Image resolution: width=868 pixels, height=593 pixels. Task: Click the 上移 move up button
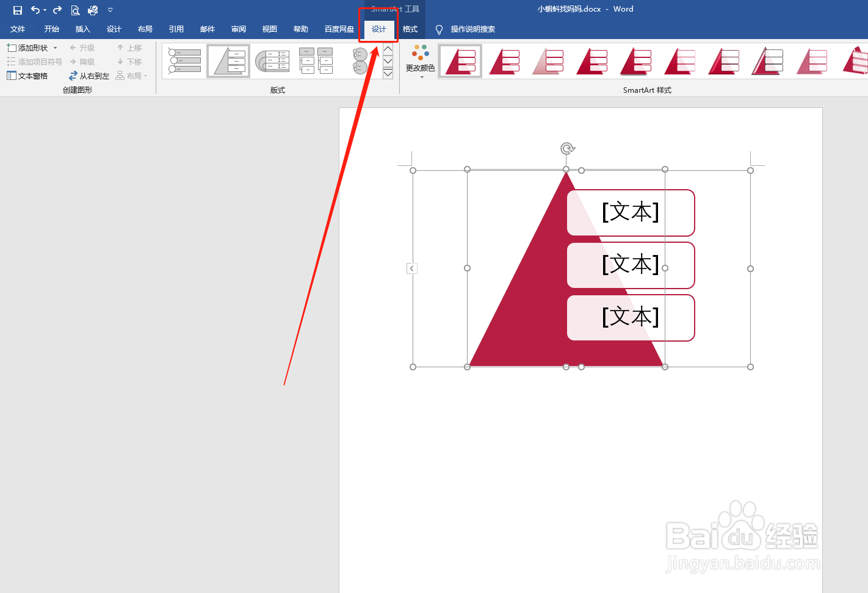pyautogui.click(x=129, y=48)
